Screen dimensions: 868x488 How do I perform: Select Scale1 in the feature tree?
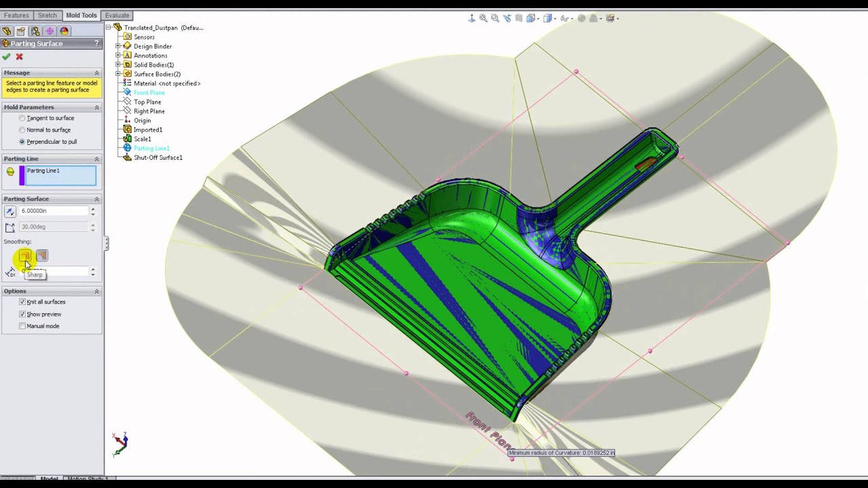142,139
